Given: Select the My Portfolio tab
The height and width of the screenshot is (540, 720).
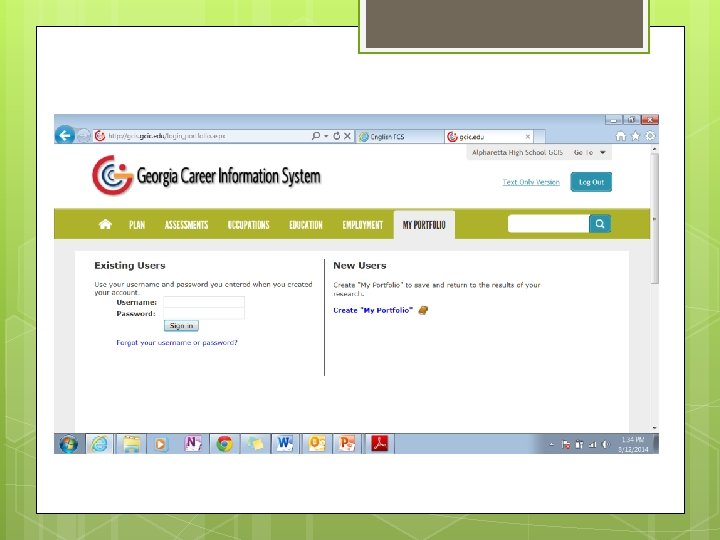Looking at the screenshot, I should [x=424, y=225].
